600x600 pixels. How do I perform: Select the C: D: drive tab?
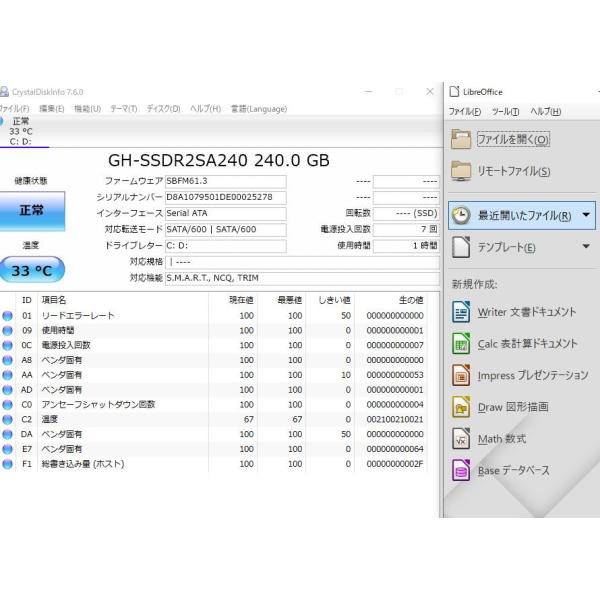[21, 132]
